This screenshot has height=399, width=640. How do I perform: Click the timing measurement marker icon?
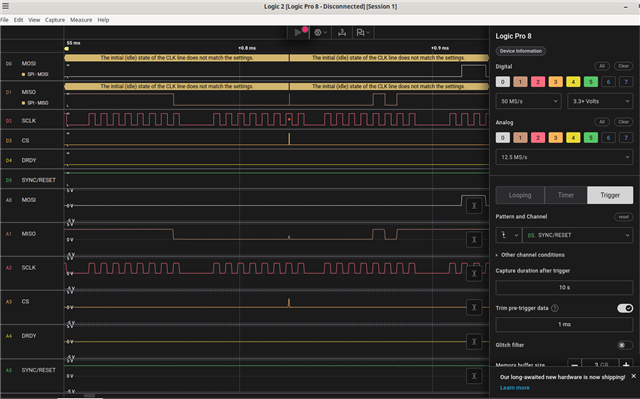coord(342,32)
